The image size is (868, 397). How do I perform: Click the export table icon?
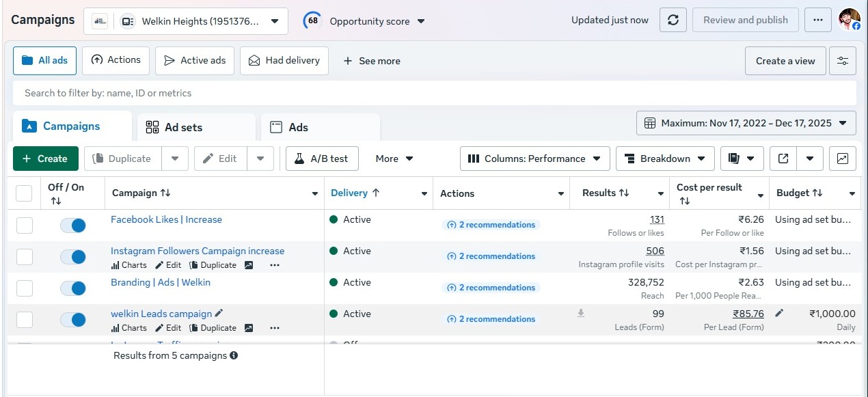click(x=783, y=159)
